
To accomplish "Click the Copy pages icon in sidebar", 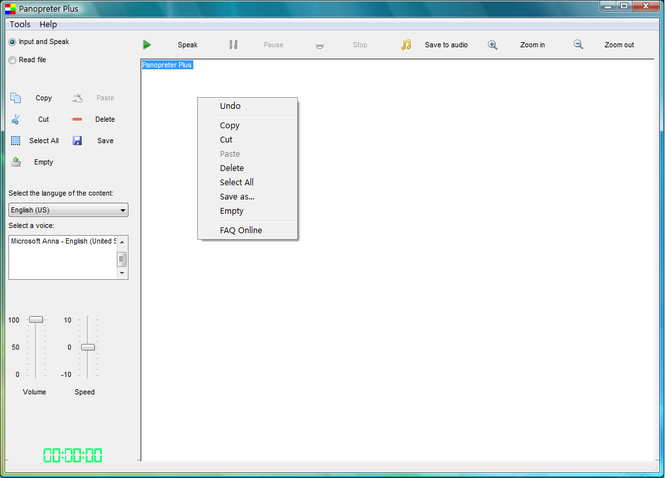I will tap(16, 98).
